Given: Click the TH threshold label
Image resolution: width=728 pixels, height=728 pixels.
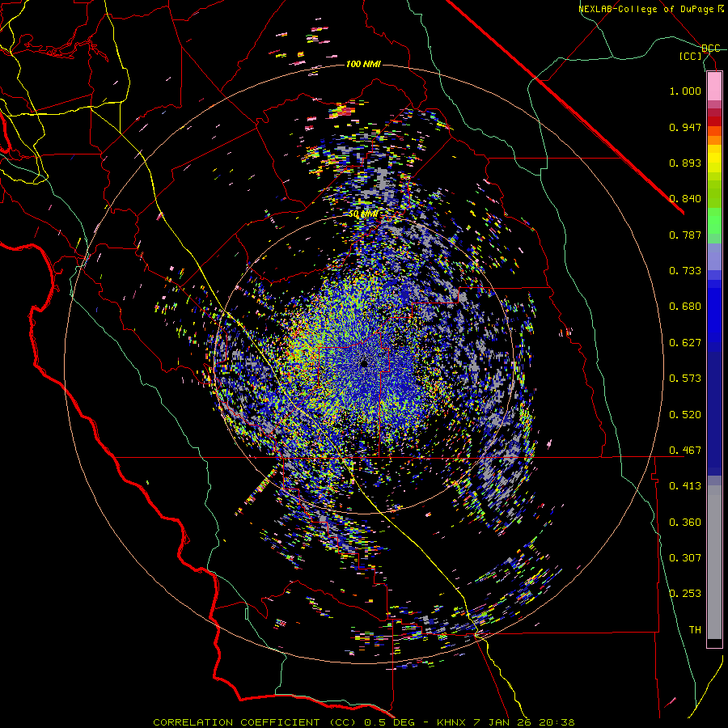Looking at the screenshot, I should 695,630.
